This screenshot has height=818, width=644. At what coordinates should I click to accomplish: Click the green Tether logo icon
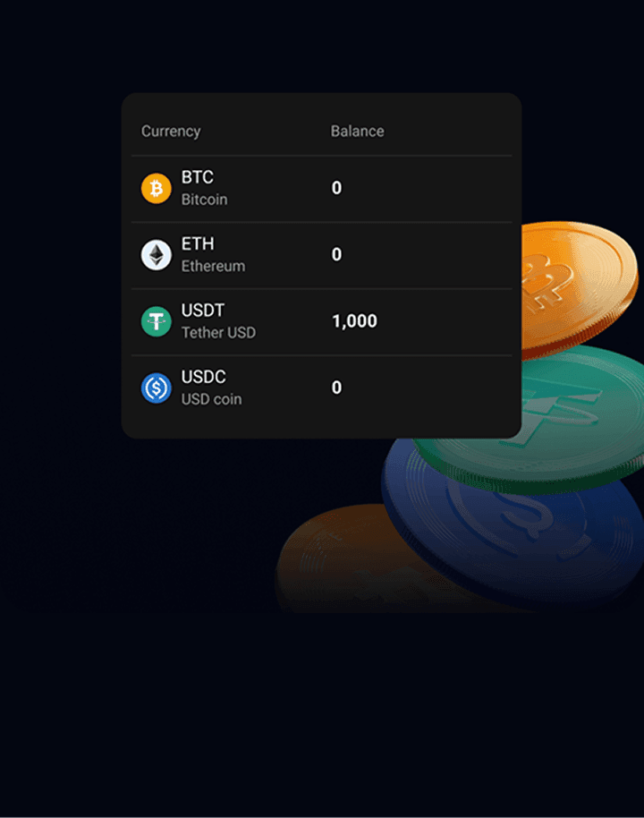click(156, 321)
